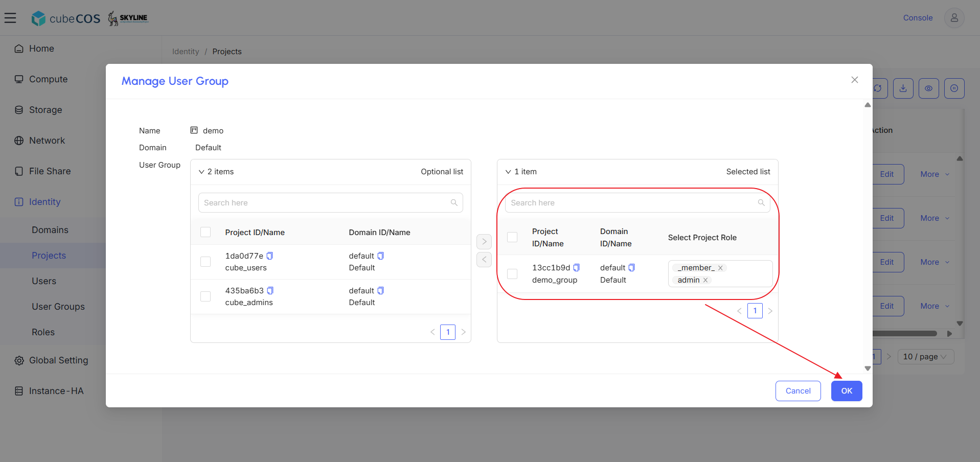Click search icon in Selected list

coord(761,203)
